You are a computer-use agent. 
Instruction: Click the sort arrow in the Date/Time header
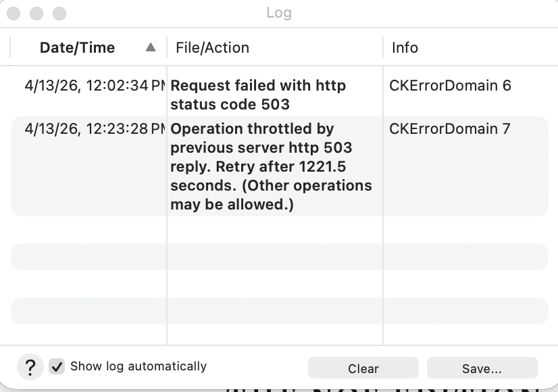(x=151, y=47)
